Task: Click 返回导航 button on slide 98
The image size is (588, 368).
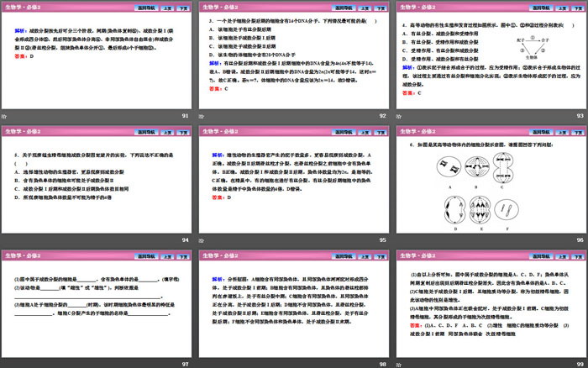Action: pyautogui.click(x=344, y=256)
